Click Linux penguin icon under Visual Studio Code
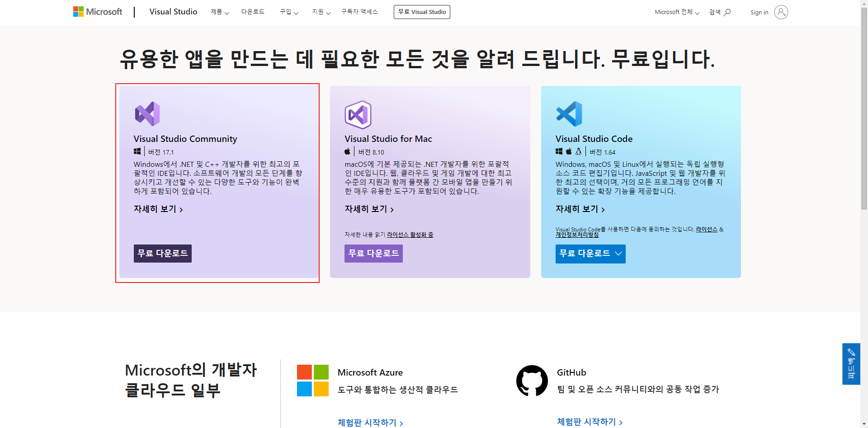This screenshot has height=428, width=868. tap(578, 151)
